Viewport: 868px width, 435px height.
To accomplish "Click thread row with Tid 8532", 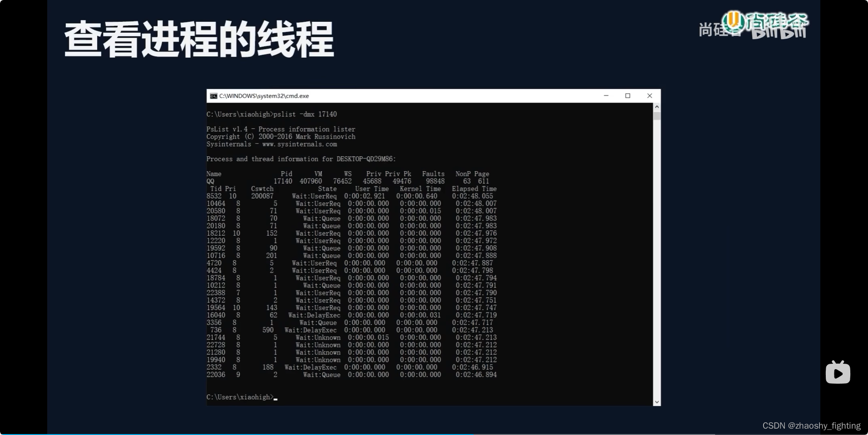I will [x=352, y=196].
